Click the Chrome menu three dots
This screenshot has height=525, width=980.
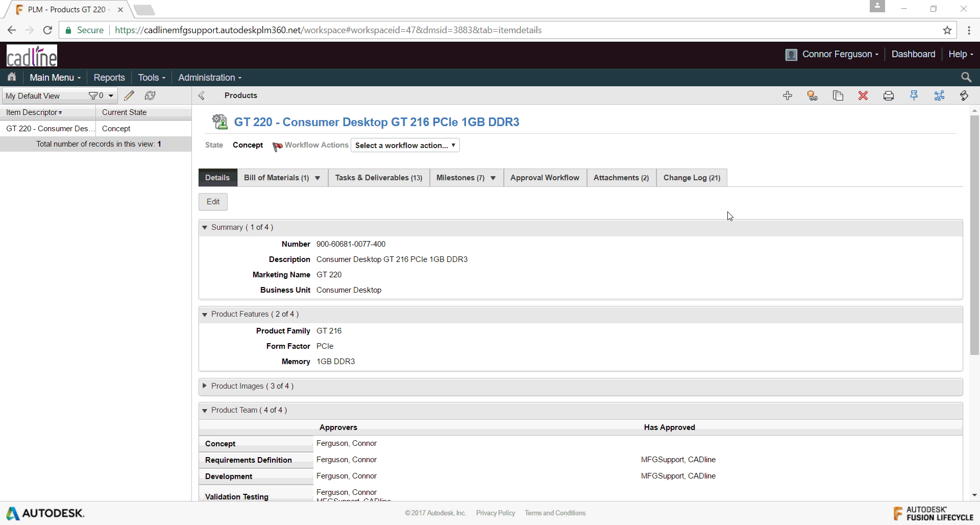click(969, 30)
